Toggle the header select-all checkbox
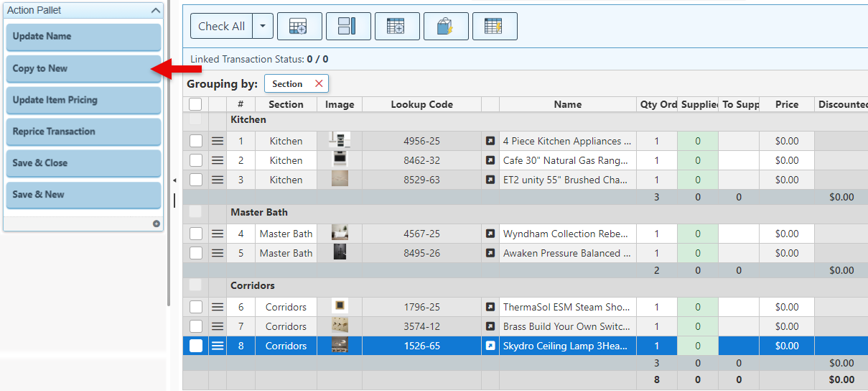 click(195, 104)
